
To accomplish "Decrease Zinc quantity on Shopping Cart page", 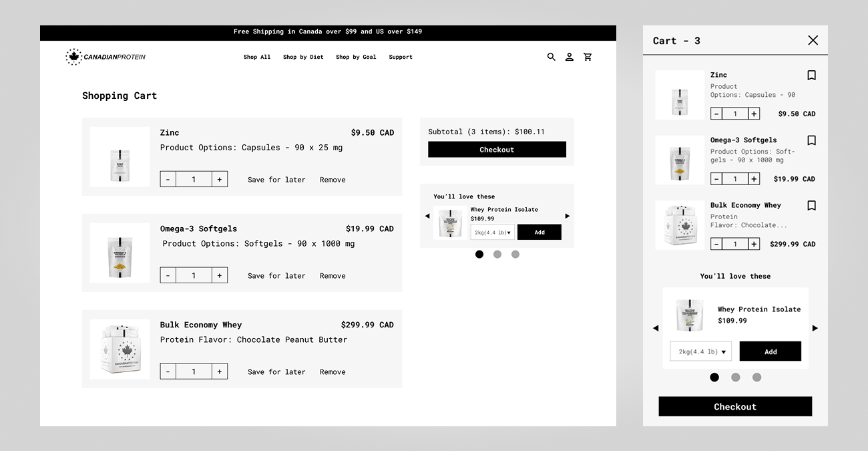I will tap(168, 179).
